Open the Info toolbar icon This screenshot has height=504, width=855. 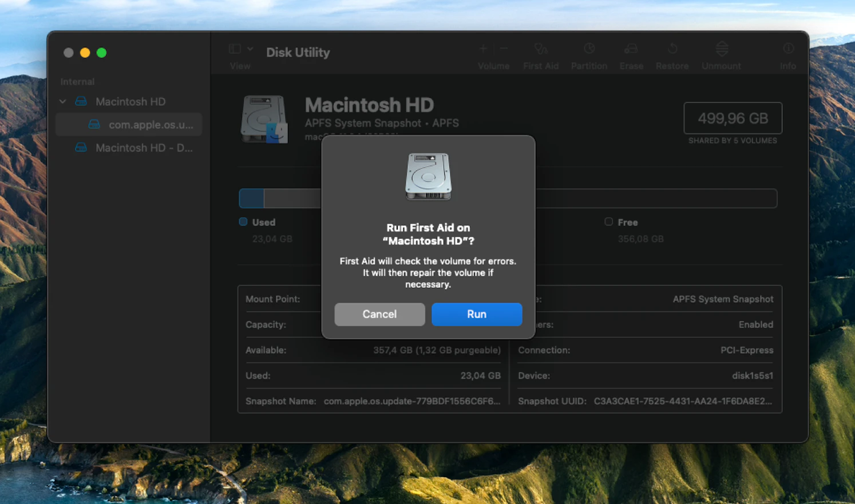tap(788, 49)
